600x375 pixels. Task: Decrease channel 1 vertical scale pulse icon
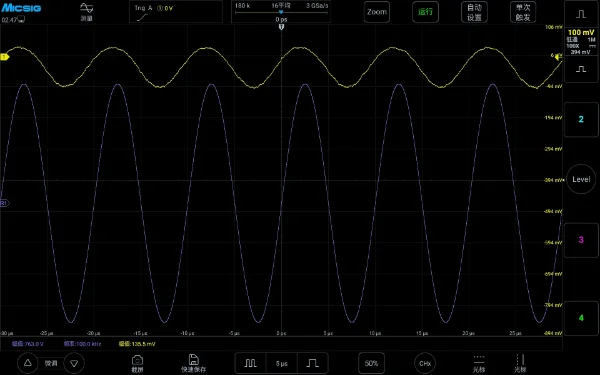[581, 69]
